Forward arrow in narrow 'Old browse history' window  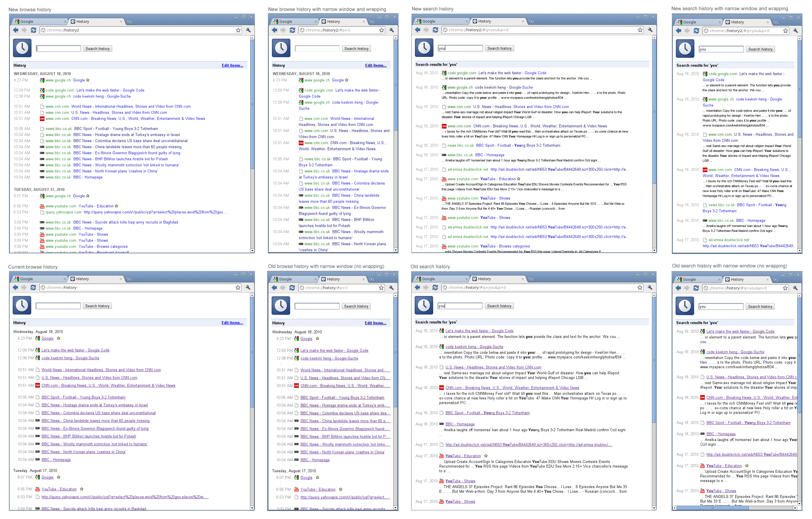pyautogui.click(x=283, y=288)
